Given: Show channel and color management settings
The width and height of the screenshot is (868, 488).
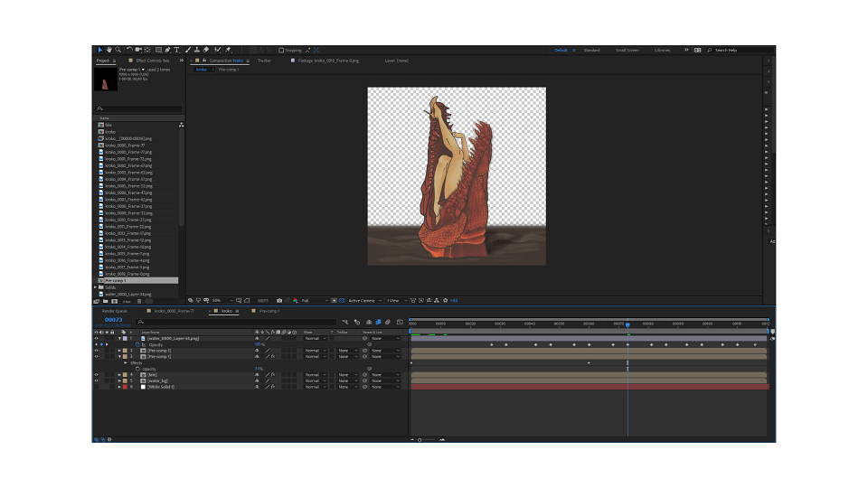Looking at the screenshot, I should coord(296,300).
